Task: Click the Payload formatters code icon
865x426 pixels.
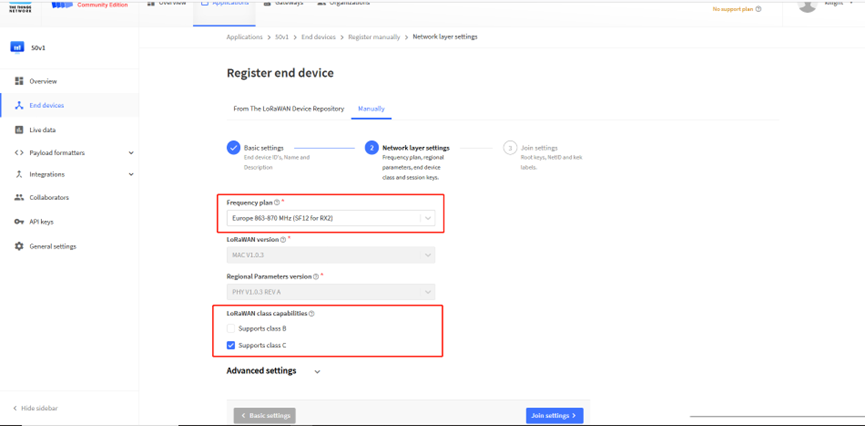Action: point(19,153)
